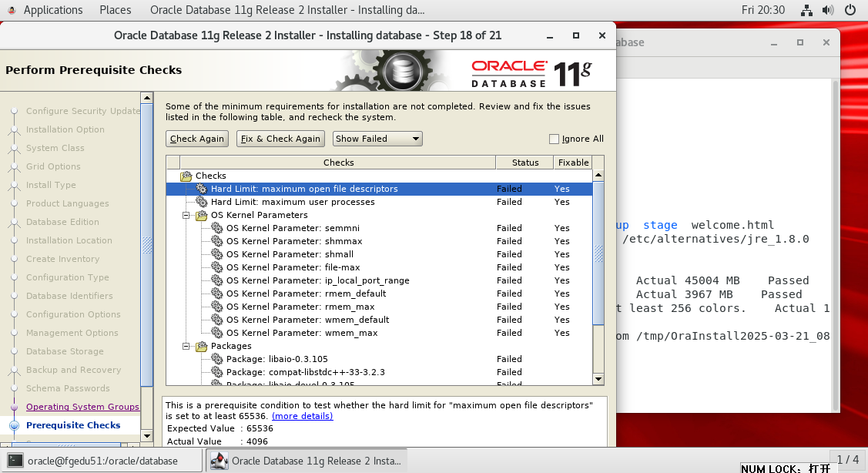868x473 pixels.
Task: Select Package: compat-libstdc++-33-3.2.3 row
Action: coord(379,372)
